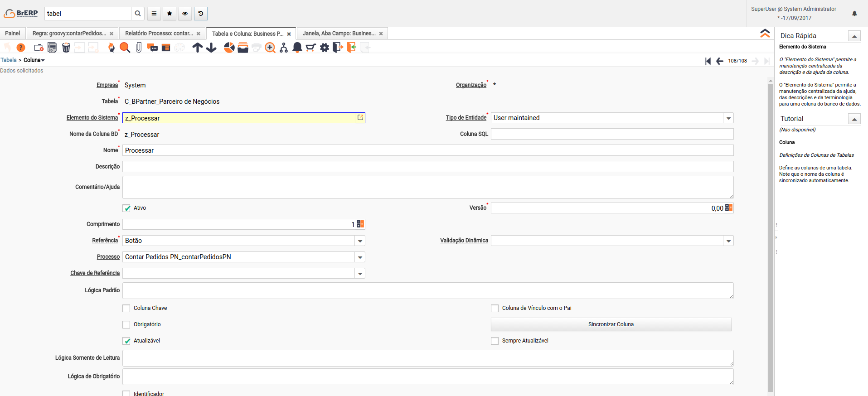Open the chat speech bubbles icon
Image resolution: width=868 pixels, height=396 pixels.
[x=152, y=48]
